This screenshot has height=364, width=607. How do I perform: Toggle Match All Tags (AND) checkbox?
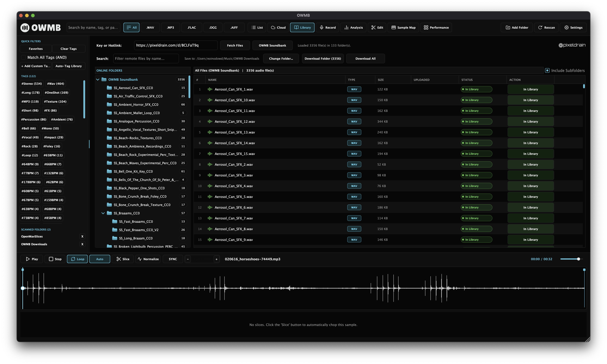click(x=23, y=57)
